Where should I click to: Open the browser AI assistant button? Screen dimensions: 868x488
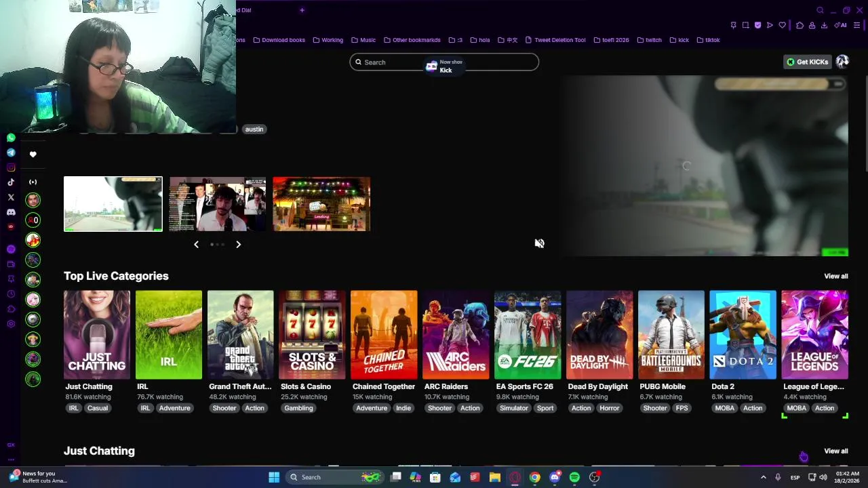coord(841,25)
